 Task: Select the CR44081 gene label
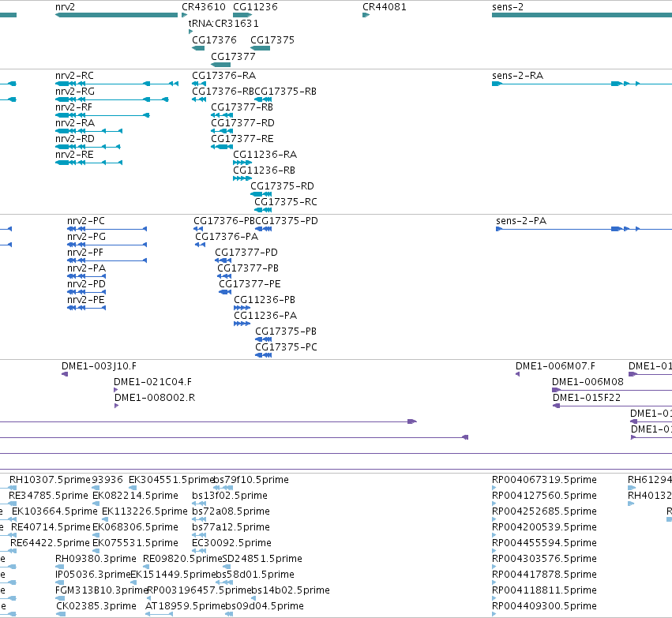(x=385, y=7)
